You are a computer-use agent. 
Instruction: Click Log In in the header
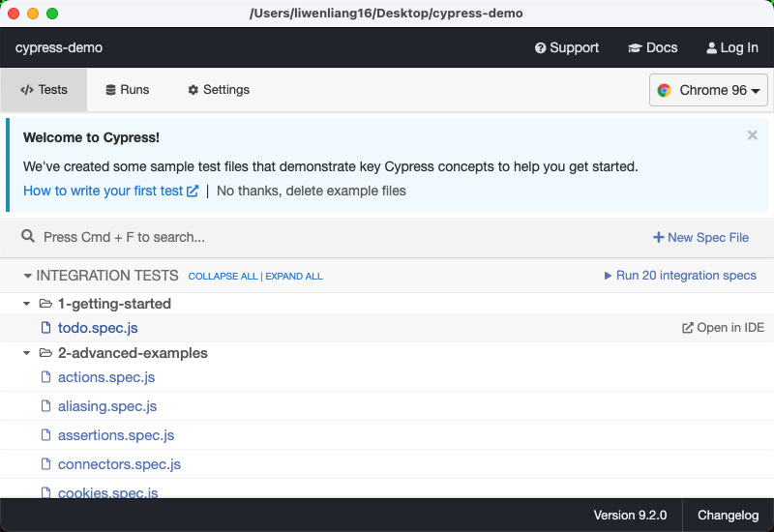pos(732,47)
